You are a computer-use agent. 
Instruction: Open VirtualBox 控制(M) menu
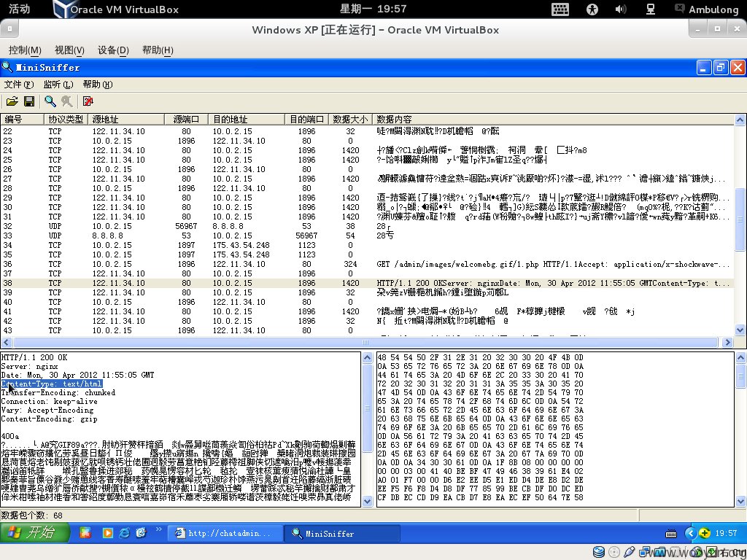(25, 50)
